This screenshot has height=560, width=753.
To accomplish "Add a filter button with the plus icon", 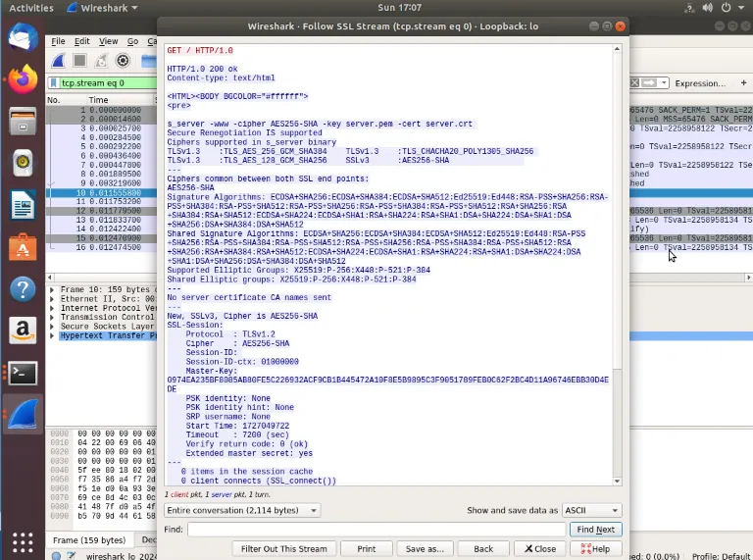I will 743,83.
